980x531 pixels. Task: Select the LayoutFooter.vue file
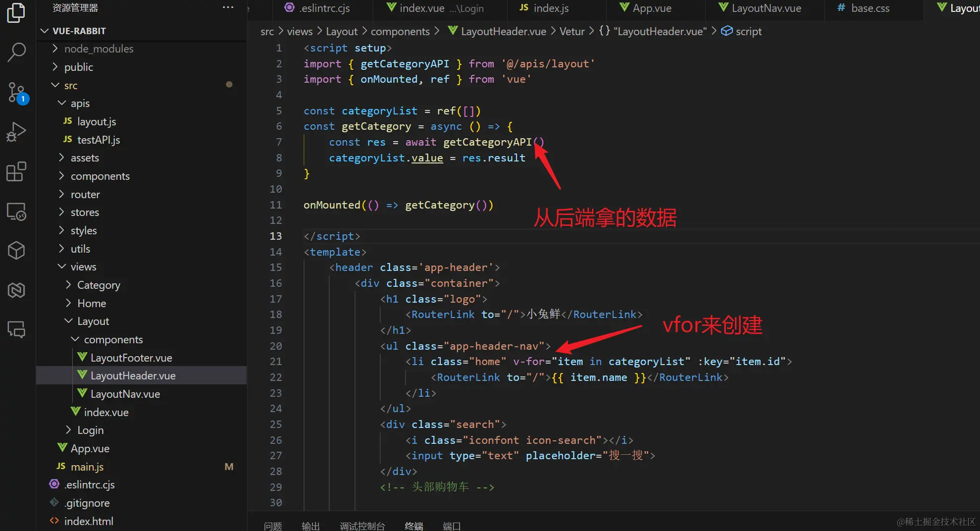pos(130,357)
